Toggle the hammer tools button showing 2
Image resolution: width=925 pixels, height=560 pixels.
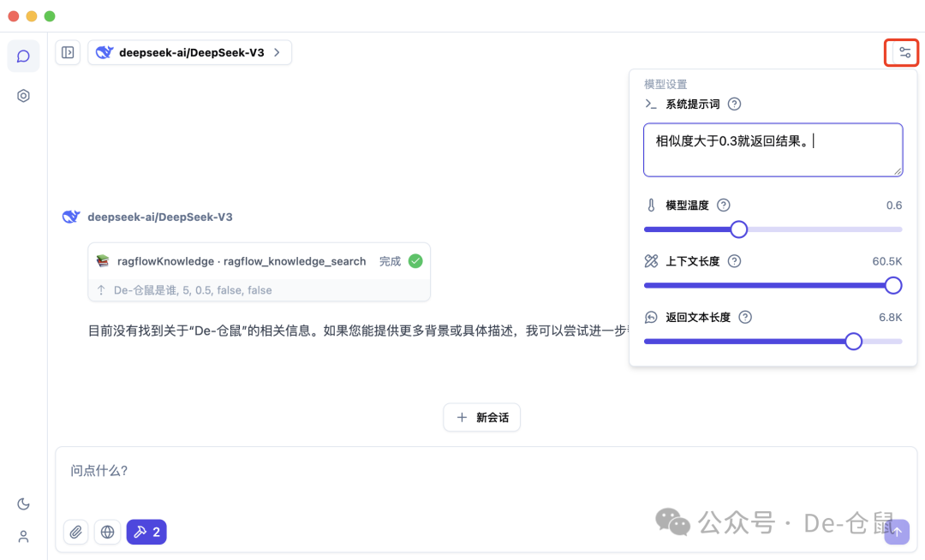pos(146,532)
